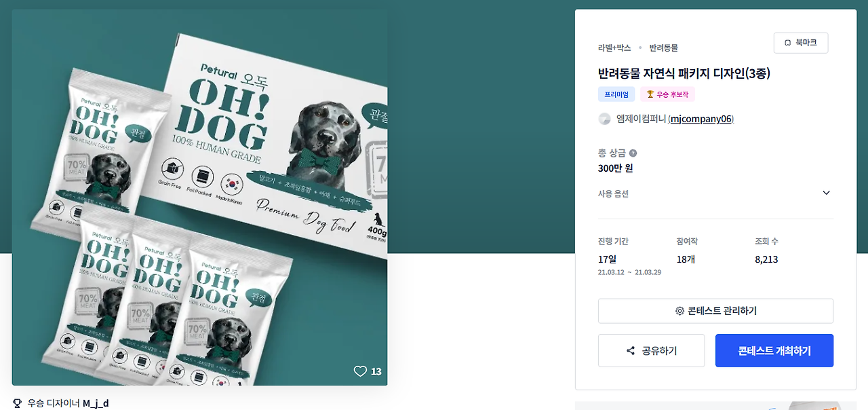
Task: Click the 콘테스트 개최하기 button
Action: 774,351
